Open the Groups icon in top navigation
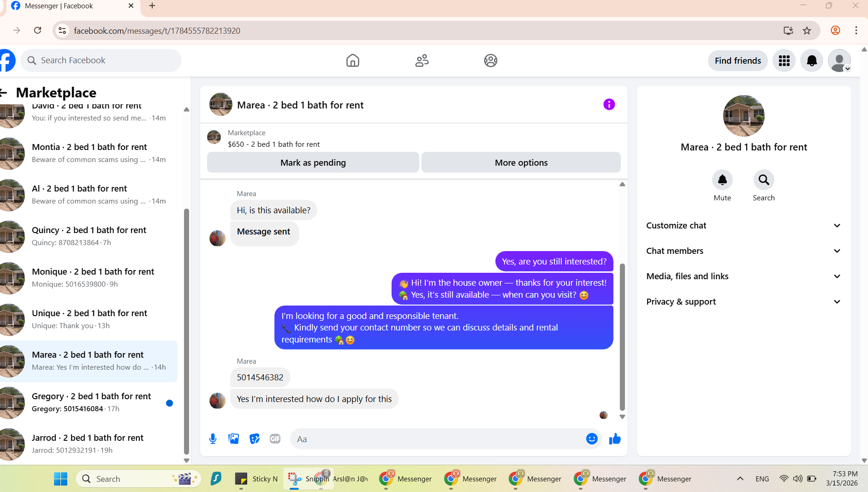The width and height of the screenshot is (868, 492). (490, 60)
